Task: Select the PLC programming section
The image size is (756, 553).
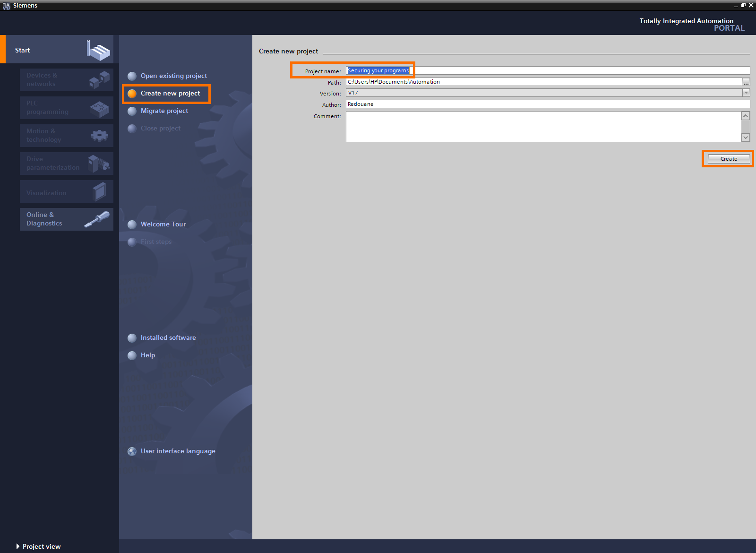Action: (66, 108)
